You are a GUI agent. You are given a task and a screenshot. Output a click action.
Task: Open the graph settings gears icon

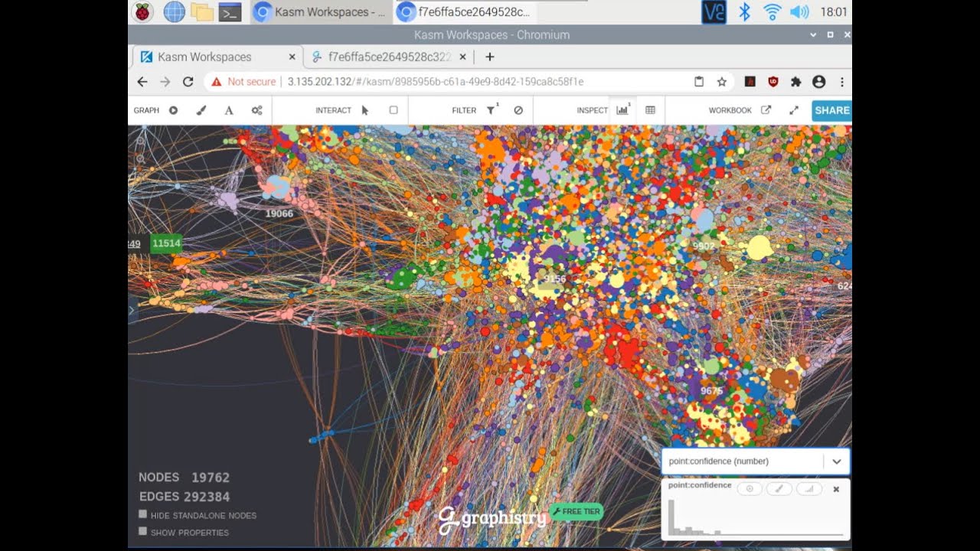click(x=257, y=110)
